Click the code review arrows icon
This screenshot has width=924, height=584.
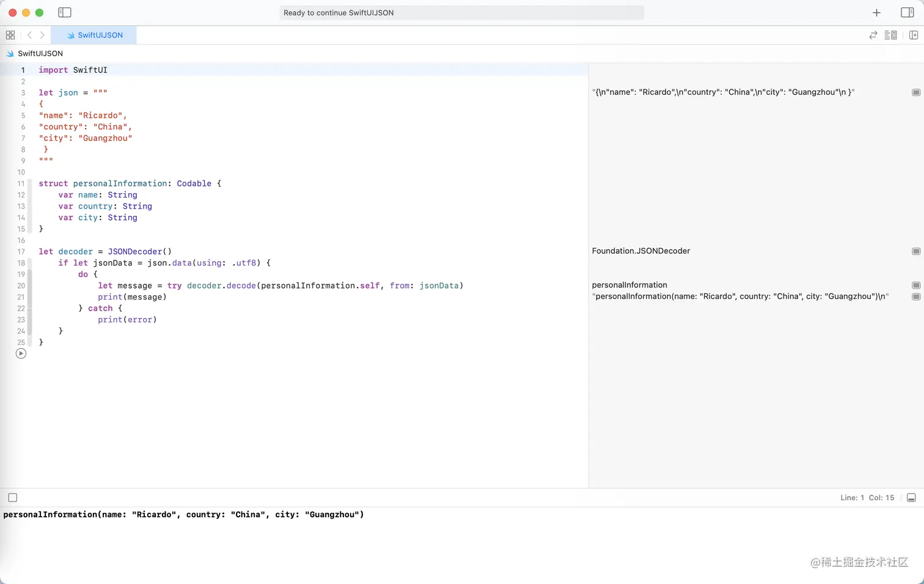873,35
